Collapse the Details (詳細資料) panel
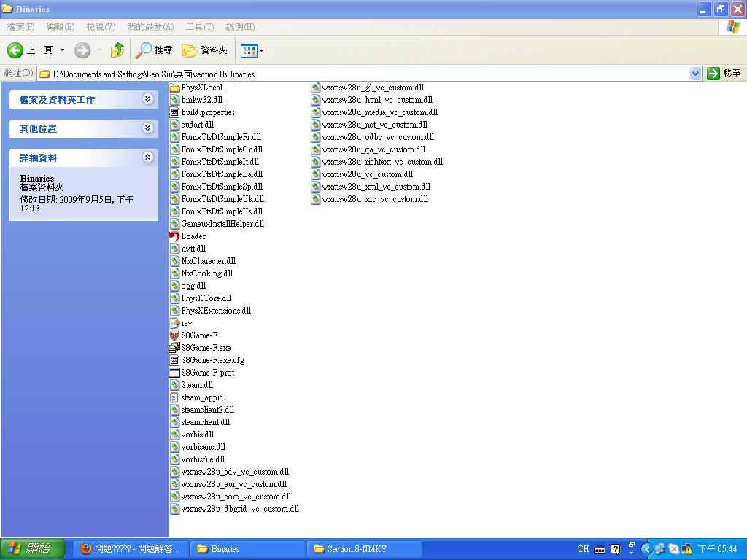 pos(148,157)
